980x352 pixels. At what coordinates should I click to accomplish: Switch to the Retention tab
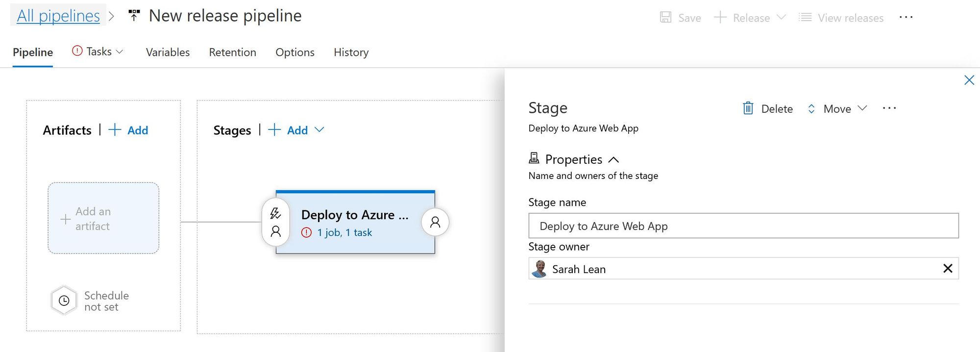[232, 52]
